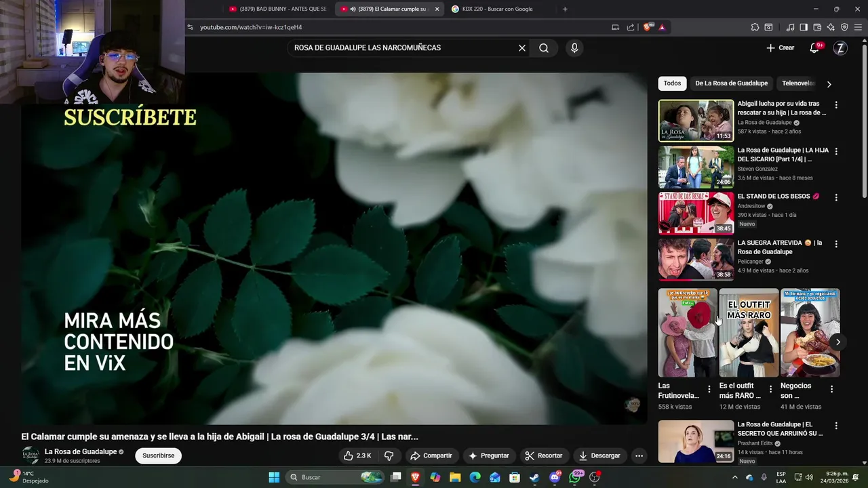Open options for EL SECRETO QUE ARRUINÓ video
868x488 pixels.
pos(836,426)
